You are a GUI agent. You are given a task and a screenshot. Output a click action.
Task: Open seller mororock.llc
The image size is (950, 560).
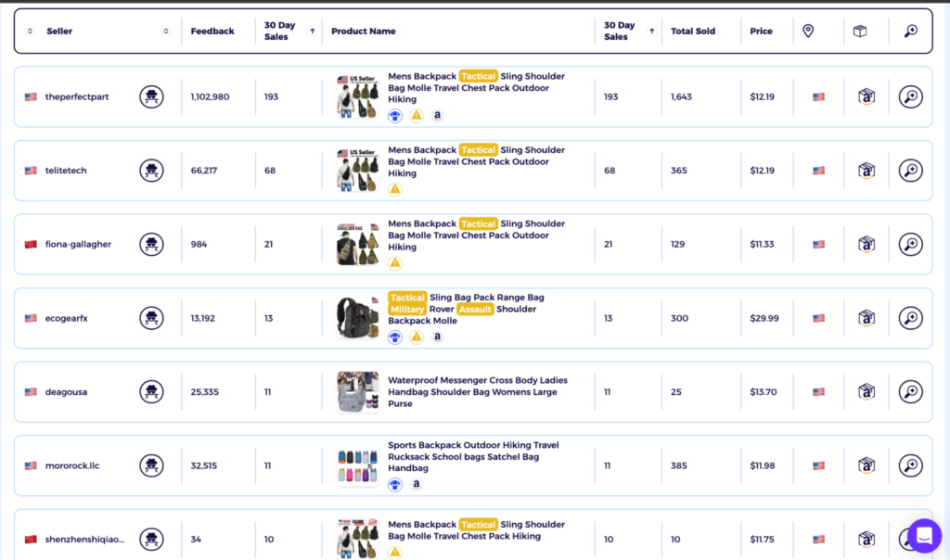pos(72,465)
